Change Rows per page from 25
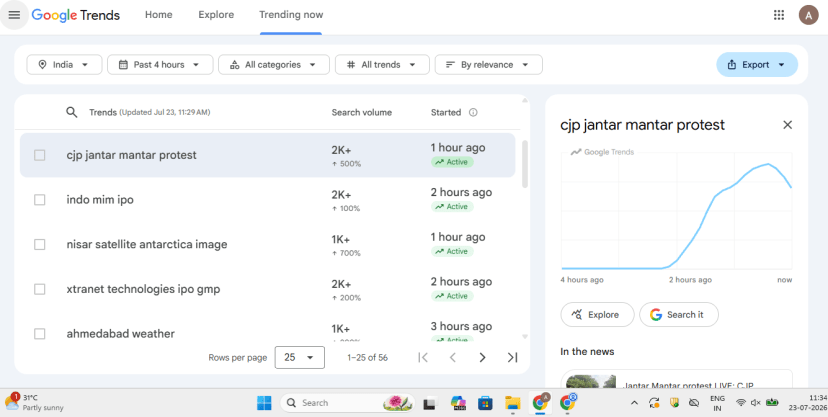828x417 pixels. tap(299, 357)
